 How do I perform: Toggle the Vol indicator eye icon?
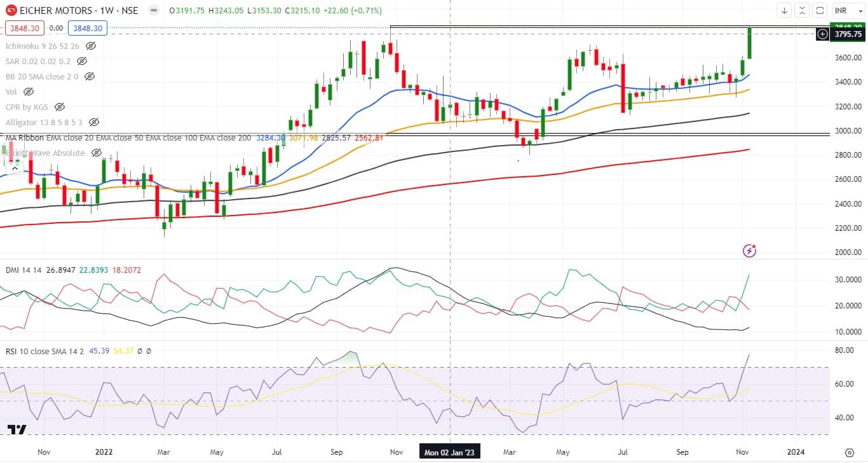point(29,92)
